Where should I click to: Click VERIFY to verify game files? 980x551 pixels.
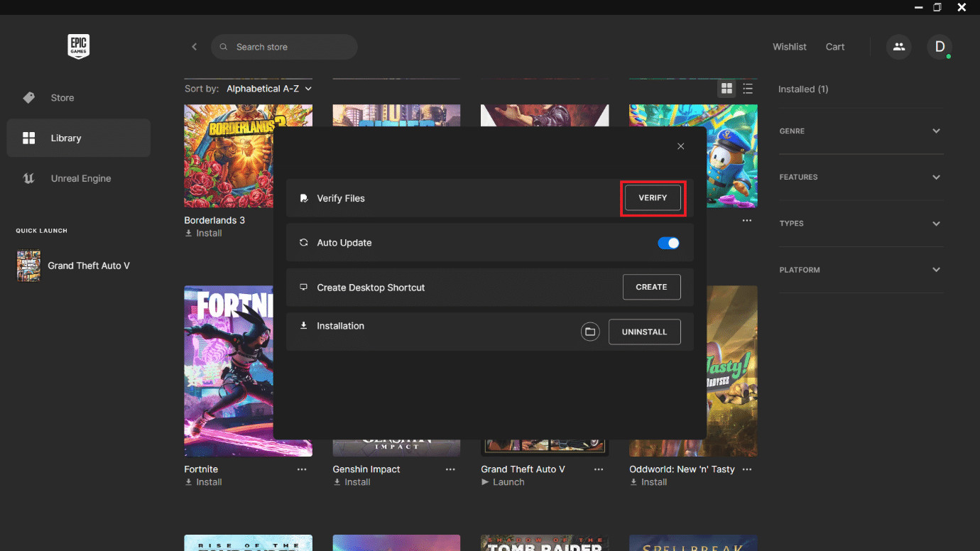click(653, 197)
